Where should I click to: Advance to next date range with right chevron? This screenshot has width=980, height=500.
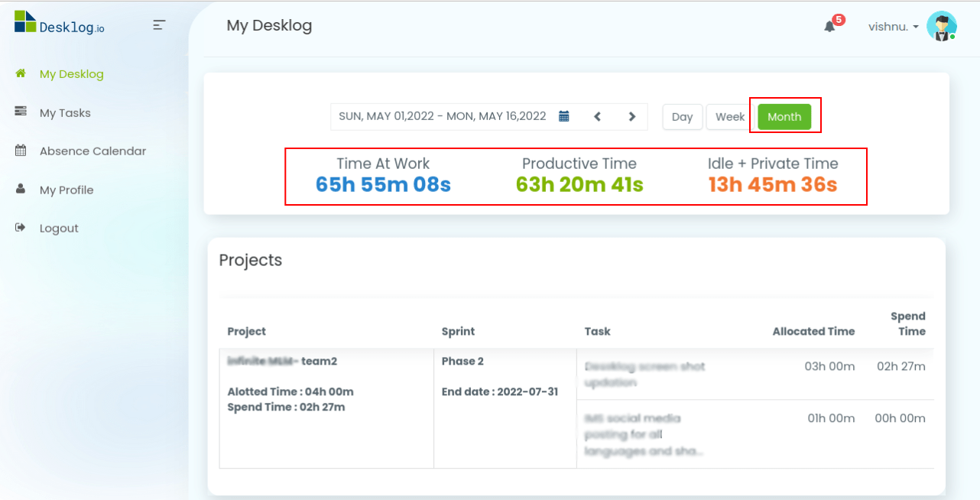(631, 116)
